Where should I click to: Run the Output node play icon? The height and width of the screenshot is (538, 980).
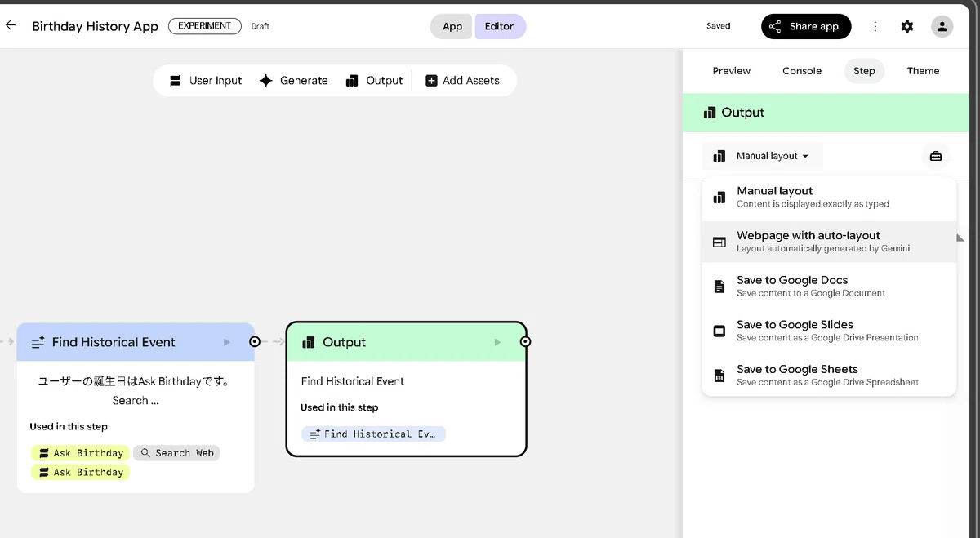[497, 342]
